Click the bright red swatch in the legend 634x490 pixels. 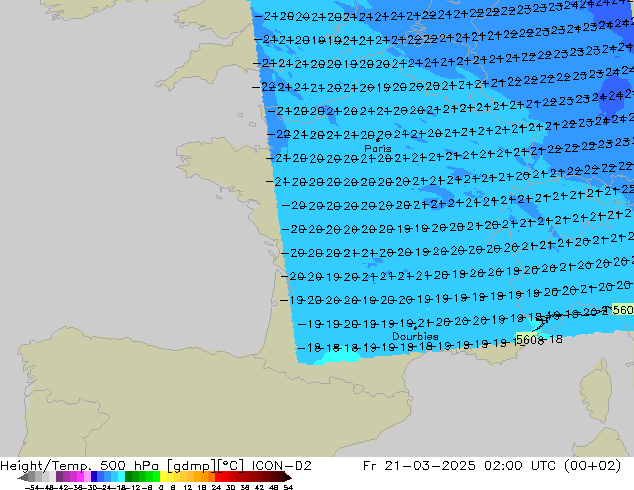tap(218, 476)
